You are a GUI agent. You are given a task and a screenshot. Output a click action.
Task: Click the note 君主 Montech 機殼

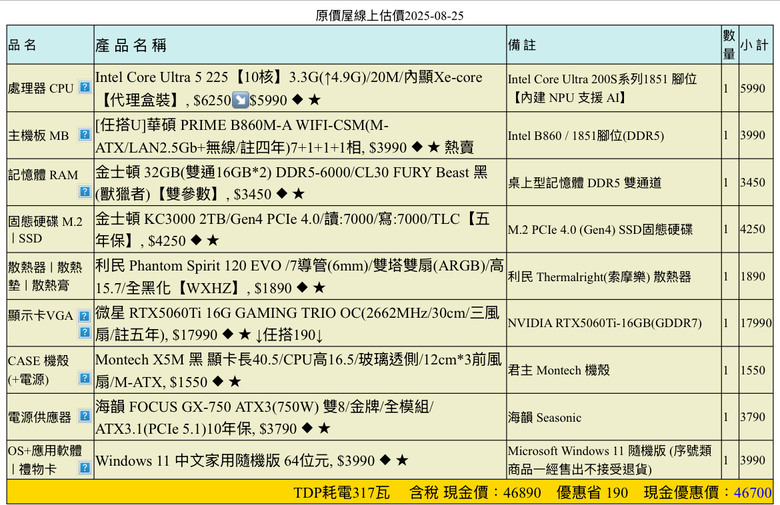(559, 371)
